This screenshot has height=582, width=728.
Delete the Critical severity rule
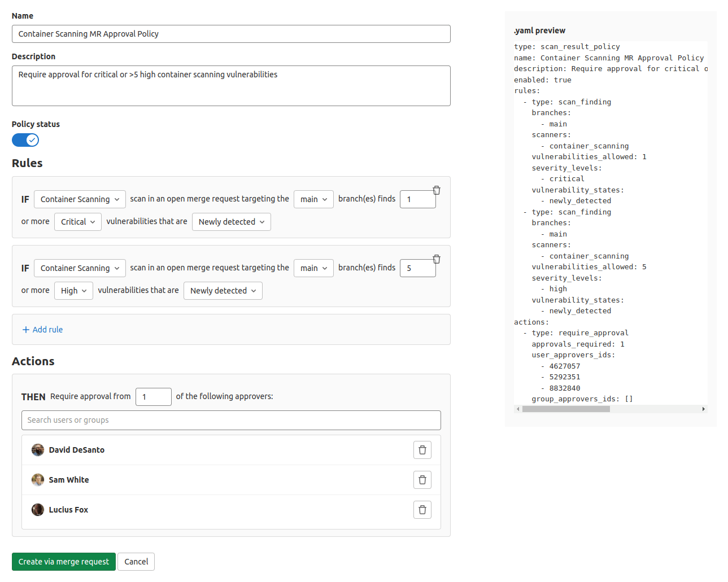coord(436,190)
